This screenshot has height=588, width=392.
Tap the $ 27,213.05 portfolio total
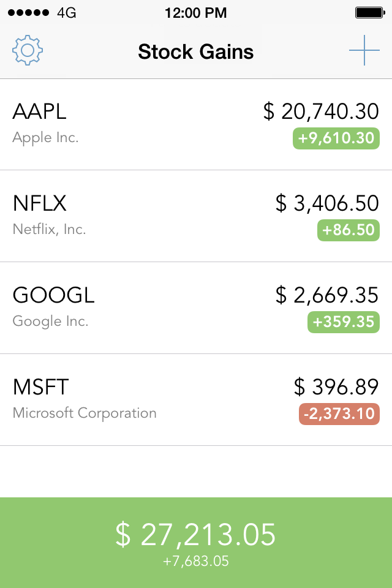pos(195,534)
